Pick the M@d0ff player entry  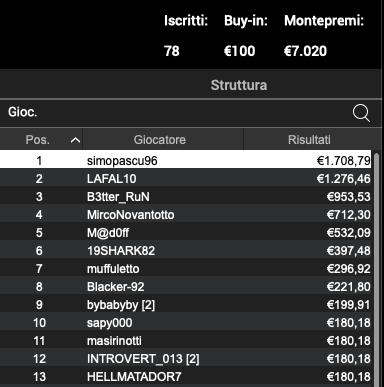[x=186, y=233]
